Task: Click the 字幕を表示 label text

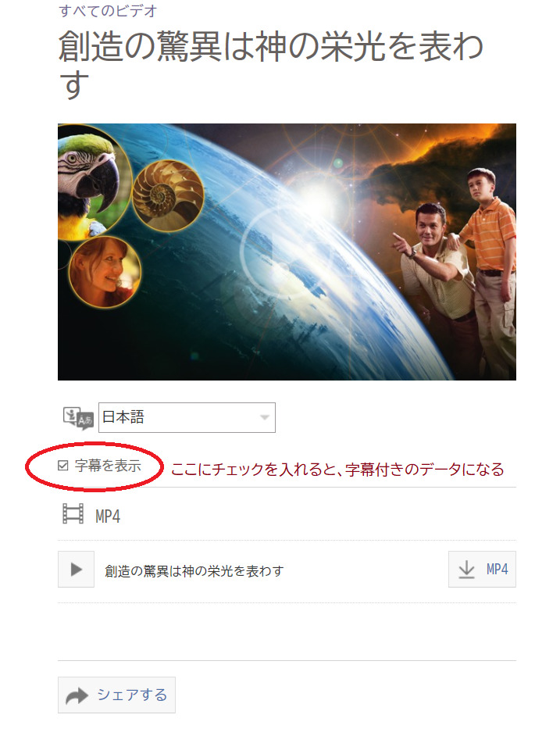Action: (108, 466)
